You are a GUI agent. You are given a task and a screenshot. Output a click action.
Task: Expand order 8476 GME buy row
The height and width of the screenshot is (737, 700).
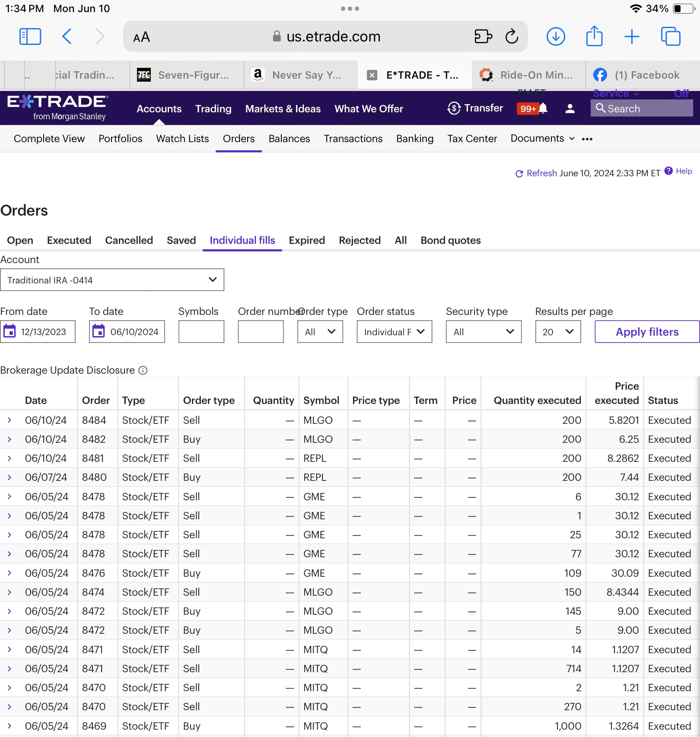pyautogui.click(x=10, y=573)
